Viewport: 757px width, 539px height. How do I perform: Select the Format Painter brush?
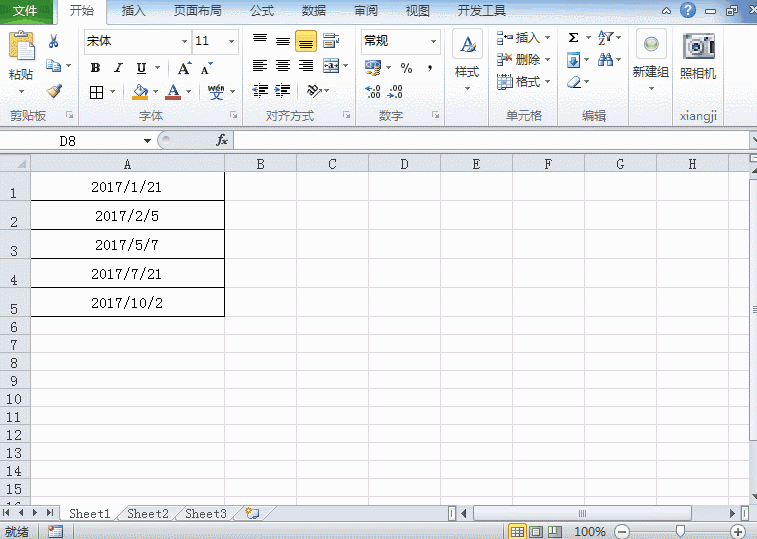click(54, 90)
